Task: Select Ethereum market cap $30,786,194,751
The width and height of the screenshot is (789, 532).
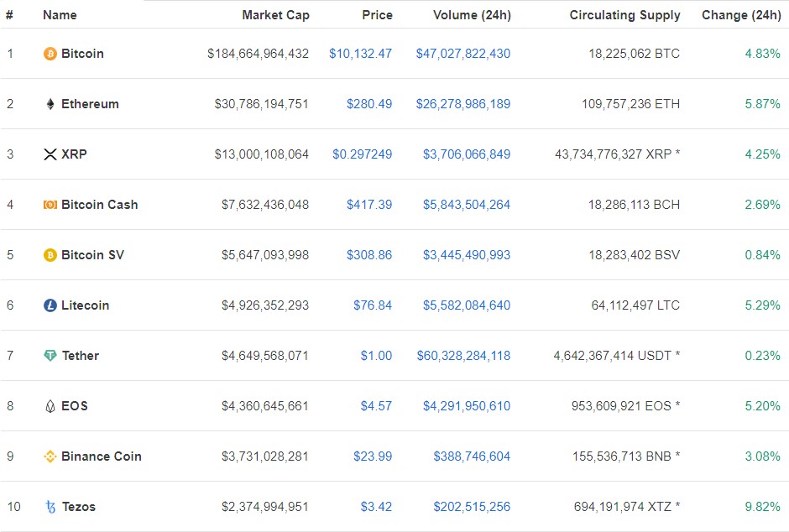Action: [262, 103]
